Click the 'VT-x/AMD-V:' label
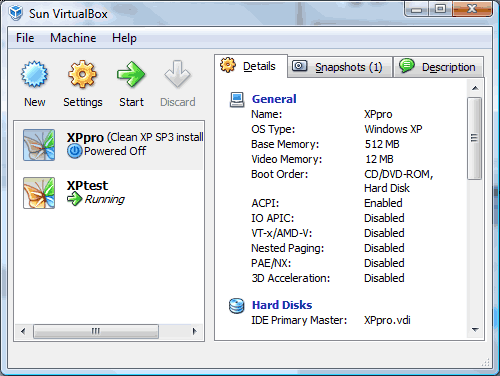The image size is (500, 376). point(282,233)
